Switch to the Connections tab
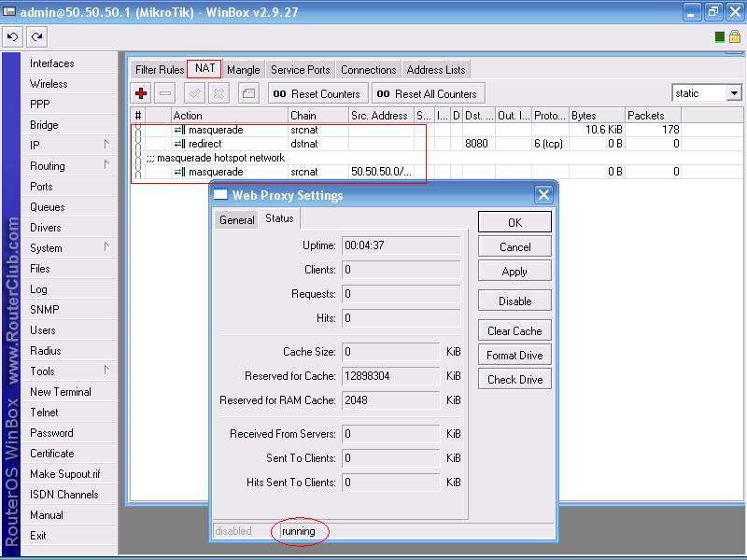This screenshot has height=560, width=747. pyautogui.click(x=368, y=69)
